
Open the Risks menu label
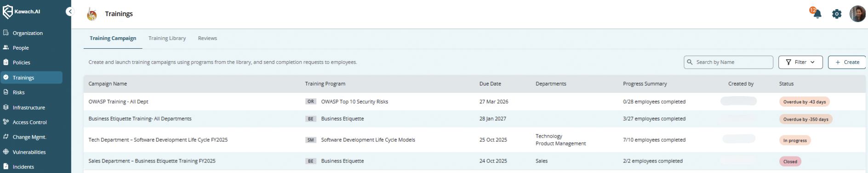(19, 92)
